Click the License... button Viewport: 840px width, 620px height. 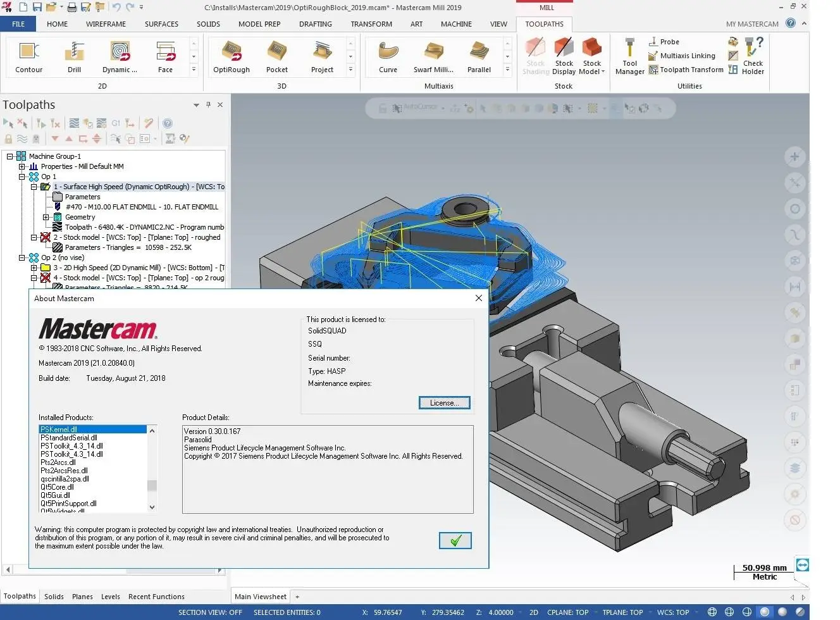(444, 403)
